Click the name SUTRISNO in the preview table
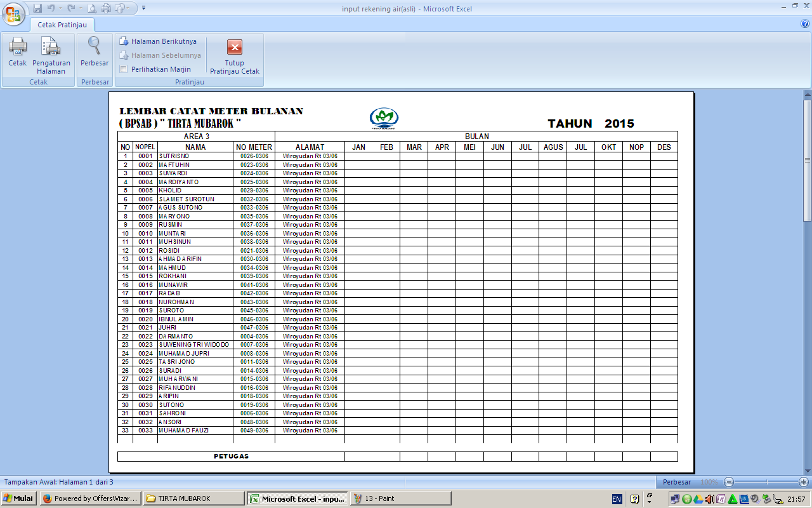Image resolution: width=812 pixels, height=508 pixels. [x=174, y=156]
